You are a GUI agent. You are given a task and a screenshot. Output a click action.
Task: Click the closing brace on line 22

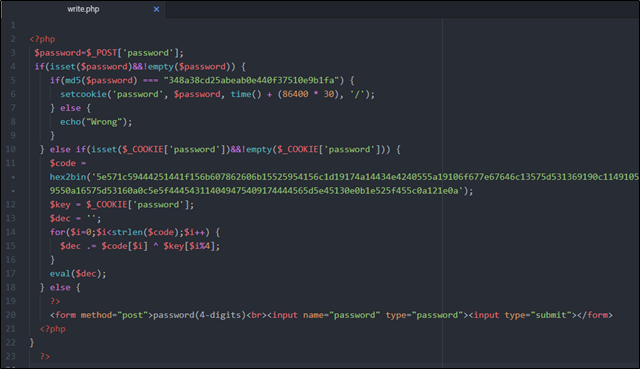(x=32, y=342)
